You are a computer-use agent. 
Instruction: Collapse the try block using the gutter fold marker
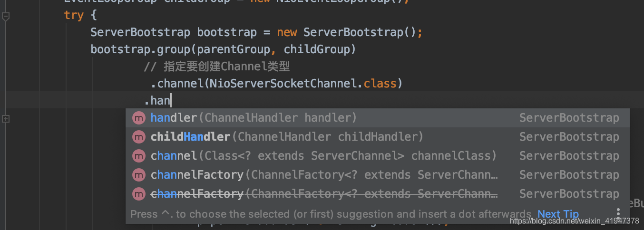(6, 17)
